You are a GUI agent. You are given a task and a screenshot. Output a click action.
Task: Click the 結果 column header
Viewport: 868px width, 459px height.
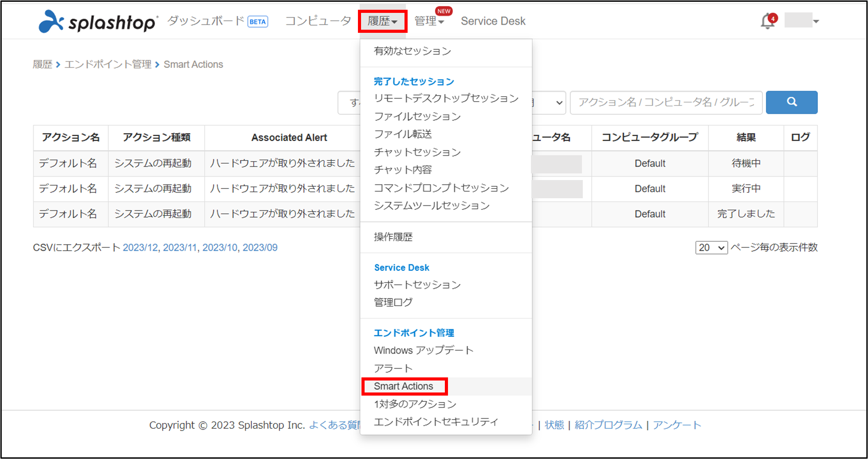pyautogui.click(x=746, y=137)
